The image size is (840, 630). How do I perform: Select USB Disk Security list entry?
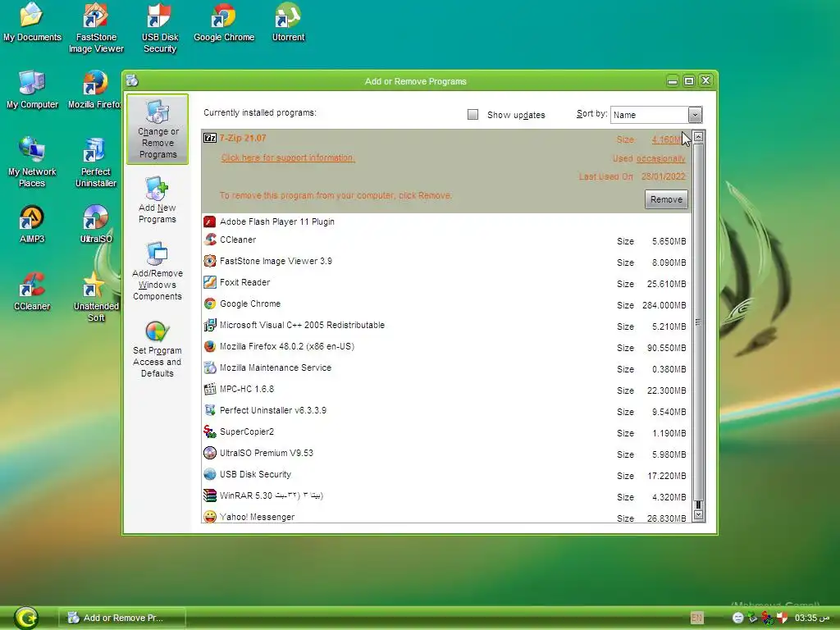[447, 475]
